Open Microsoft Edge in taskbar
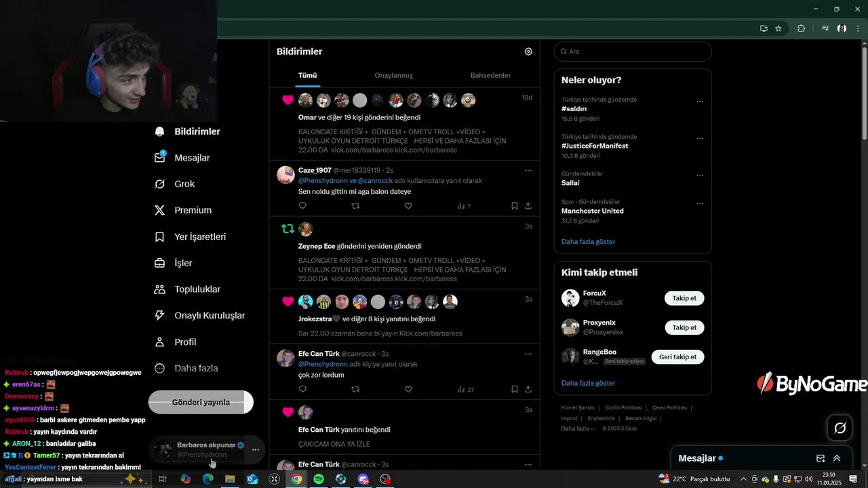The image size is (868, 488). click(208, 479)
